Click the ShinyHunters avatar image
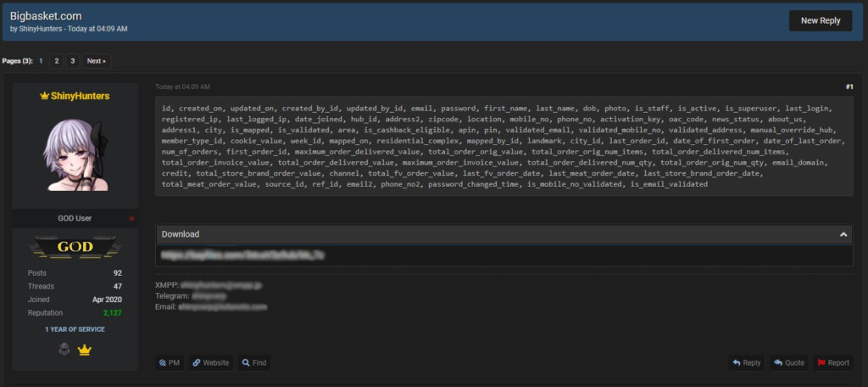 [75, 154]
